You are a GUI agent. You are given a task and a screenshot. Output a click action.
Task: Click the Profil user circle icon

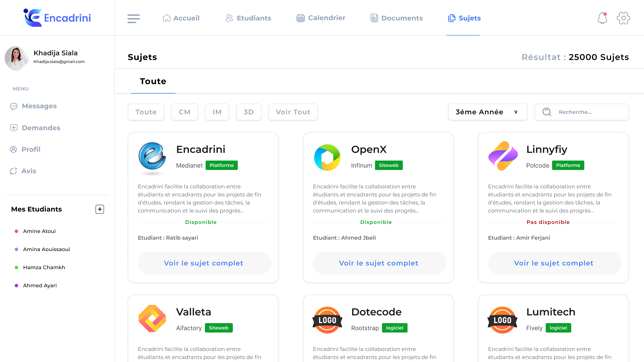tap(13, 149)
